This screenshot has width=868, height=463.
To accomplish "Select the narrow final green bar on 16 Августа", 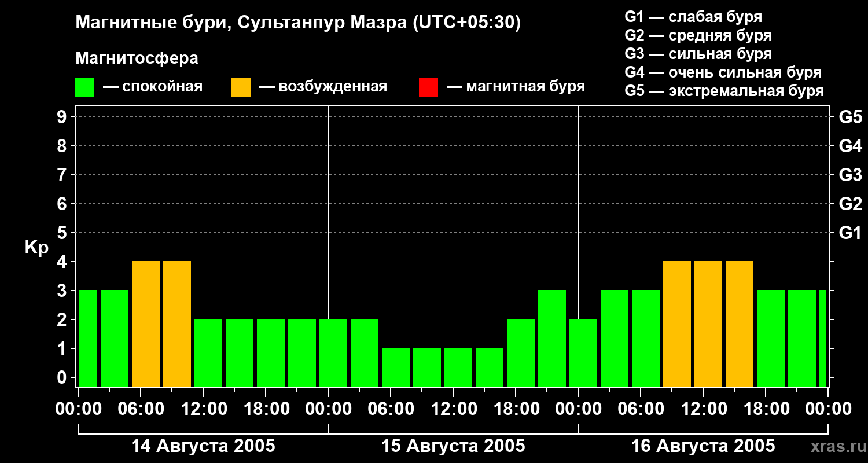I will click(x=823, y=339).
